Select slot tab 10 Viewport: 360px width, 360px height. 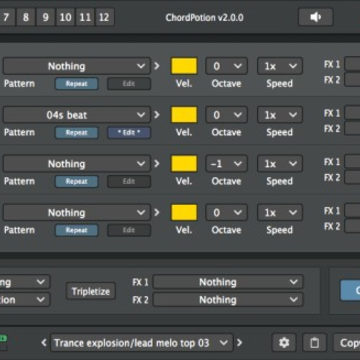pyautogui.click(x=65, y=17)
